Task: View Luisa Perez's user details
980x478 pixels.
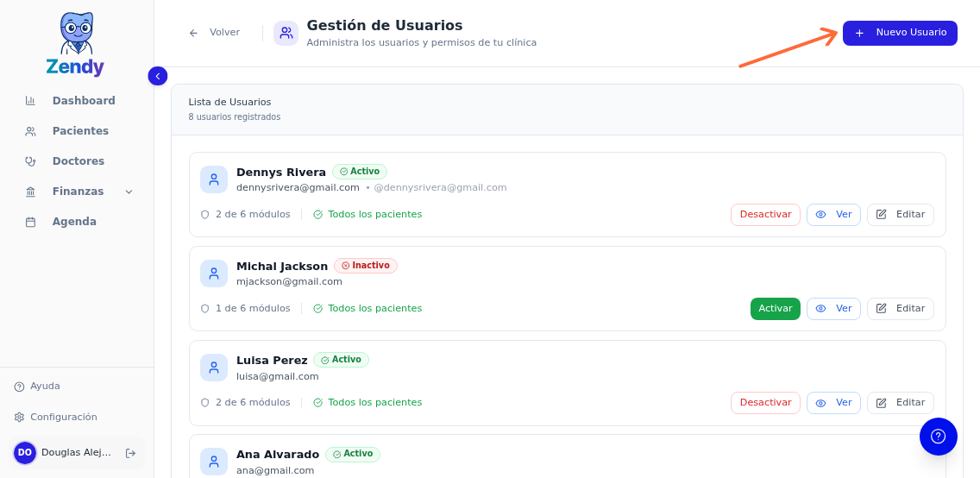Action: coord(833,403)
